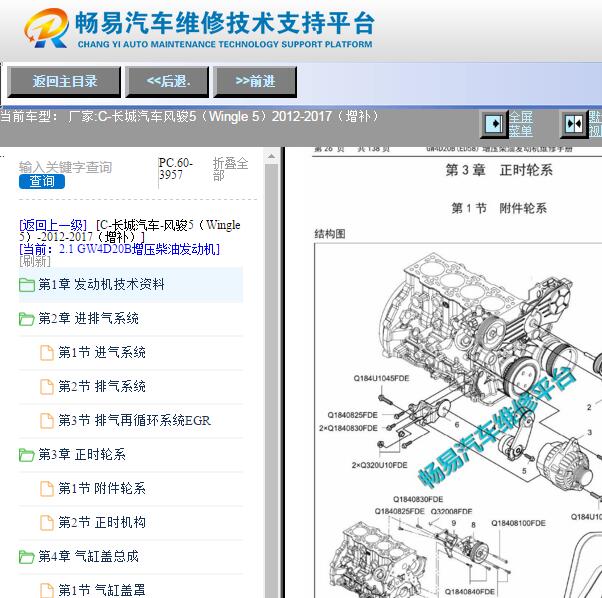Click the default view split icon
Screen dimensions: 602x598
(574, 124)
